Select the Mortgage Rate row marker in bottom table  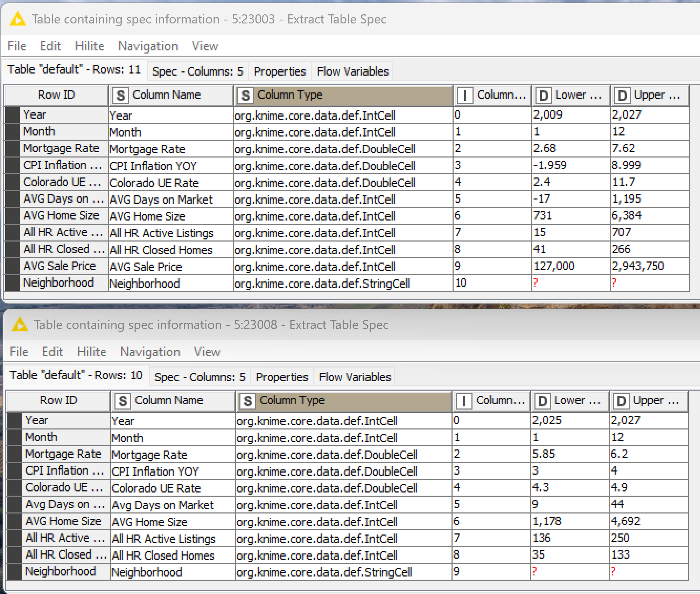pos(14,454)
